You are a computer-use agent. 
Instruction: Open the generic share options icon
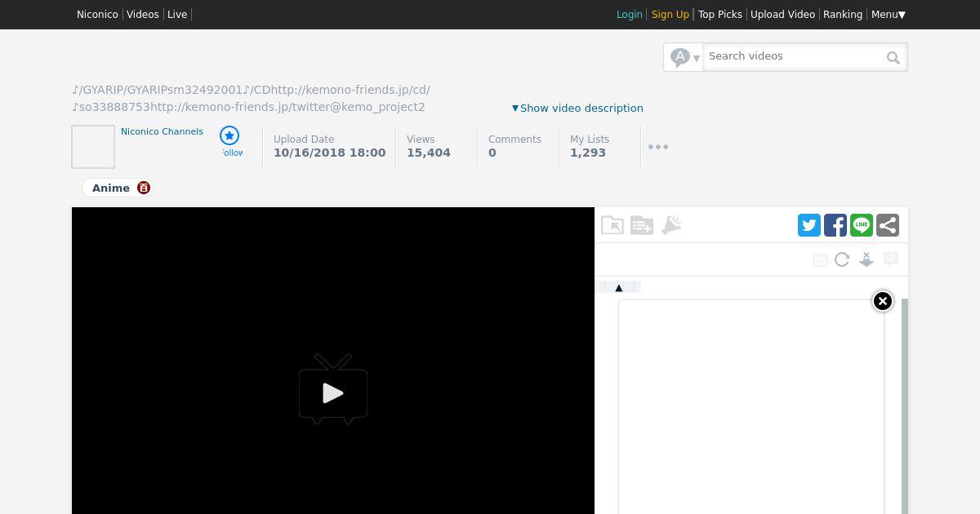tap(888, 225)
